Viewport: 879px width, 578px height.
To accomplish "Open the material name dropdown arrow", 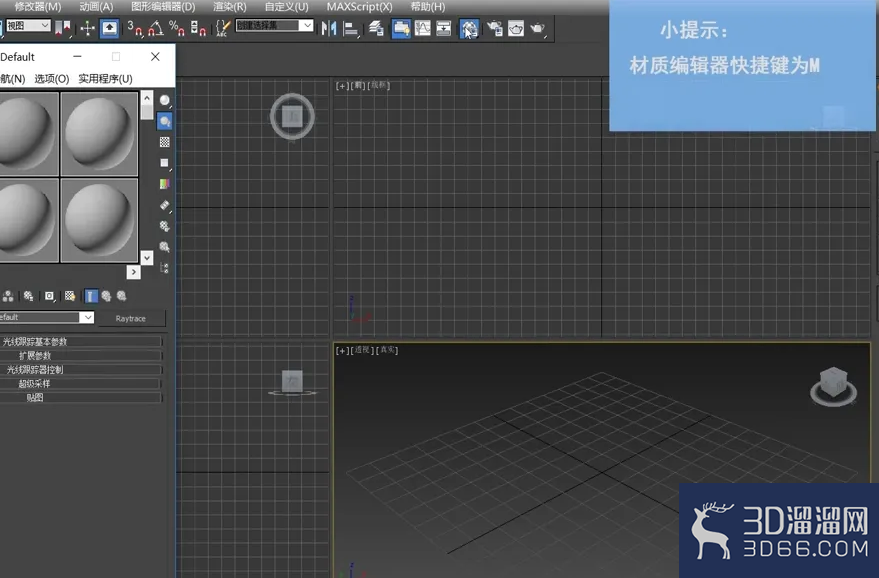I will 87,317.
